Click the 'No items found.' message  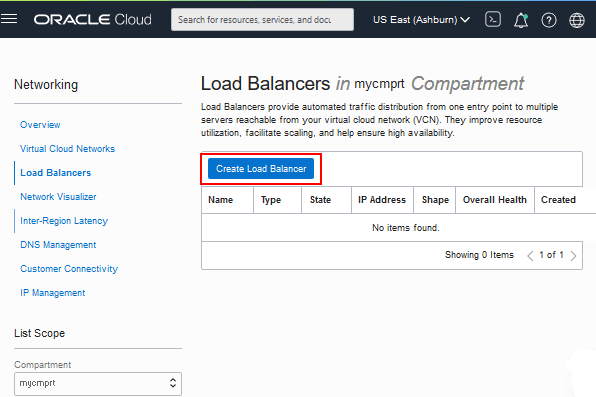pos(406,227)
